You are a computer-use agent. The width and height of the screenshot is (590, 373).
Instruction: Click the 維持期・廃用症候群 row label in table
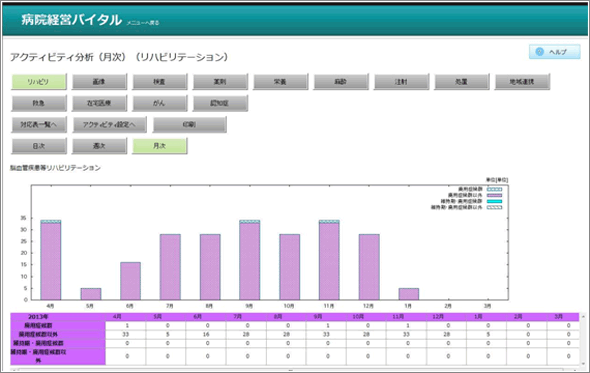click(x=58, y=343)
